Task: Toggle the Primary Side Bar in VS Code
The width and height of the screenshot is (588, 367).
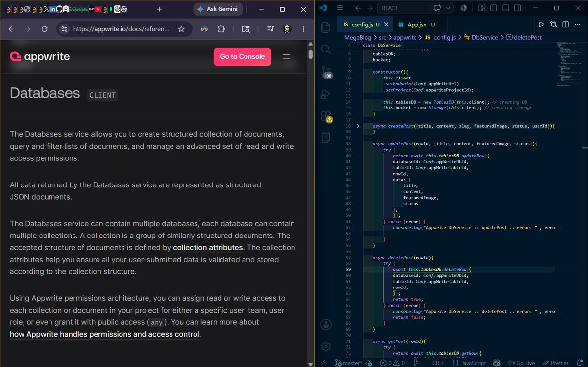Action: (494, 8)
